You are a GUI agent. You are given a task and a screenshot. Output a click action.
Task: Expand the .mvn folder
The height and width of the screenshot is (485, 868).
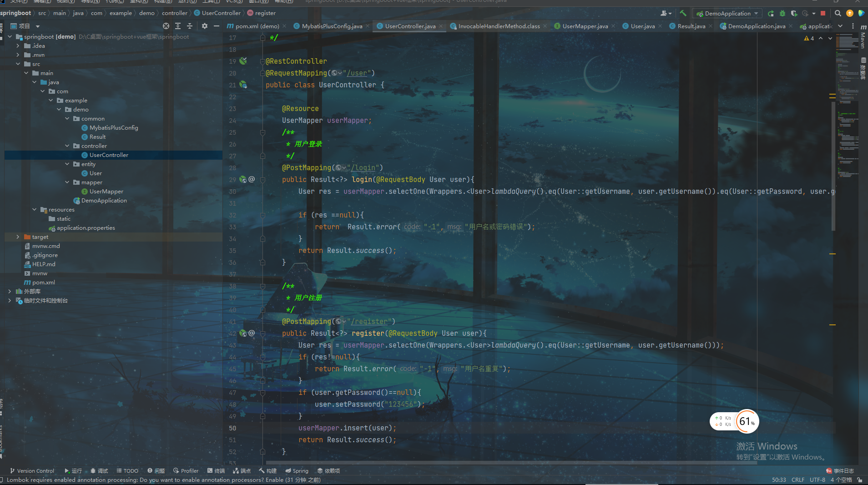[x=18, y=55]
